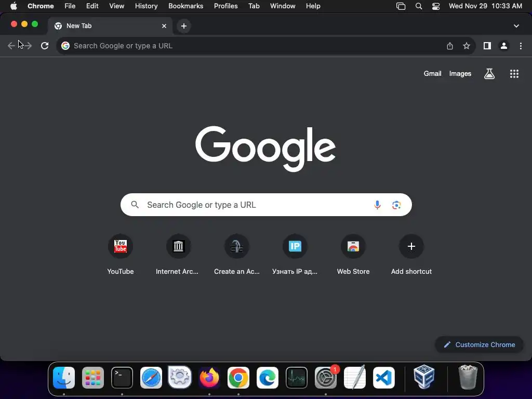Open VirtualBox from the dock
The height and width of the screenshot is (399, 532).
(424, 377)
